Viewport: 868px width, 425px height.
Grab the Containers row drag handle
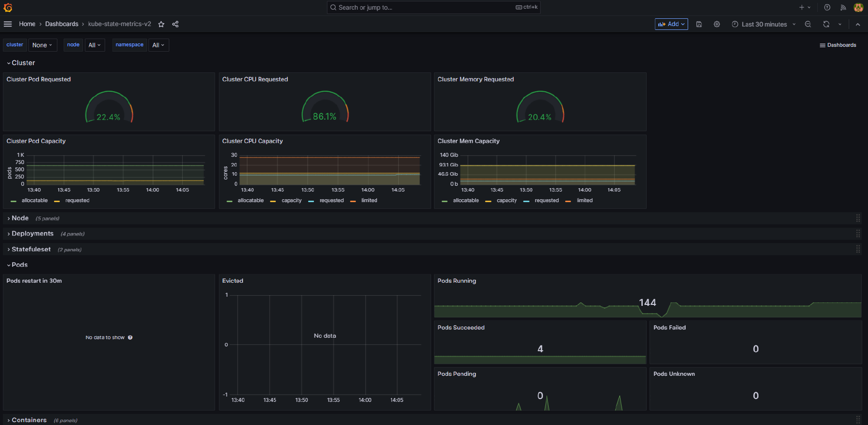point(858,420)
